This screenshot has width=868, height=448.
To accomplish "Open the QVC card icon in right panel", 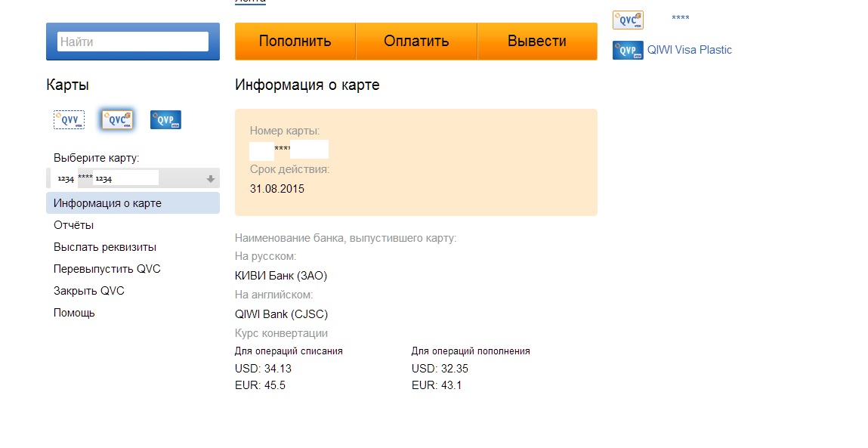I will pyautogui.click(x=628, y=20).
